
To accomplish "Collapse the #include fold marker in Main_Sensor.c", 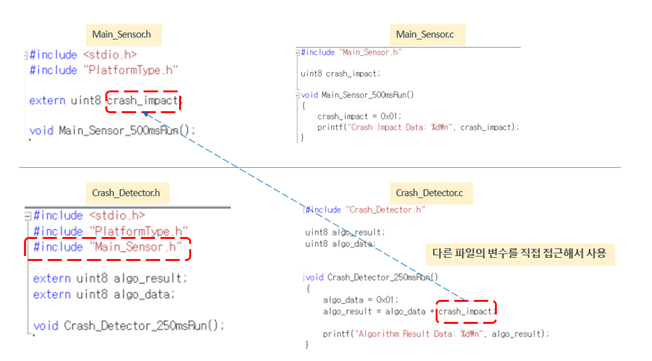I will (x=297, y=52).
